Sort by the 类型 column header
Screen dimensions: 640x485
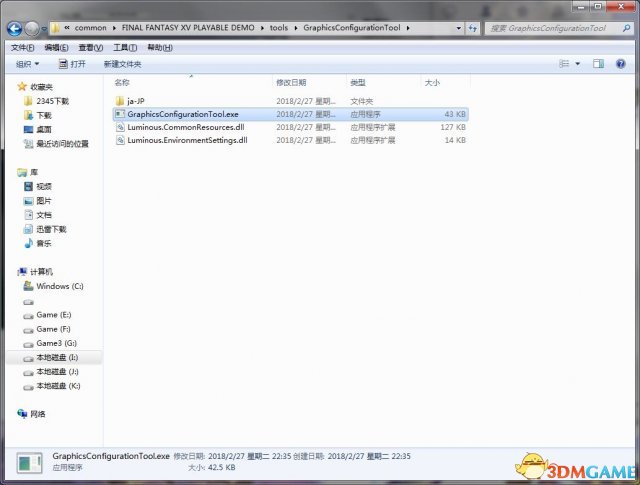click(x=358, y=82)
